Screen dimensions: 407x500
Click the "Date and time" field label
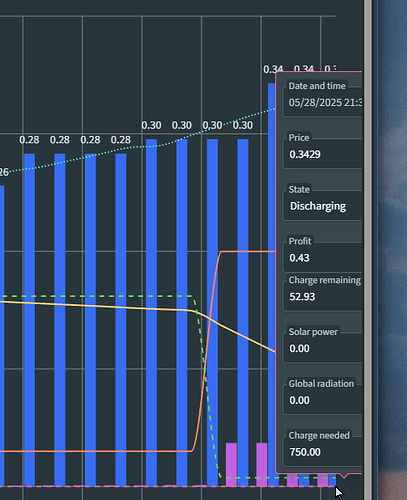tap(317, 86)
